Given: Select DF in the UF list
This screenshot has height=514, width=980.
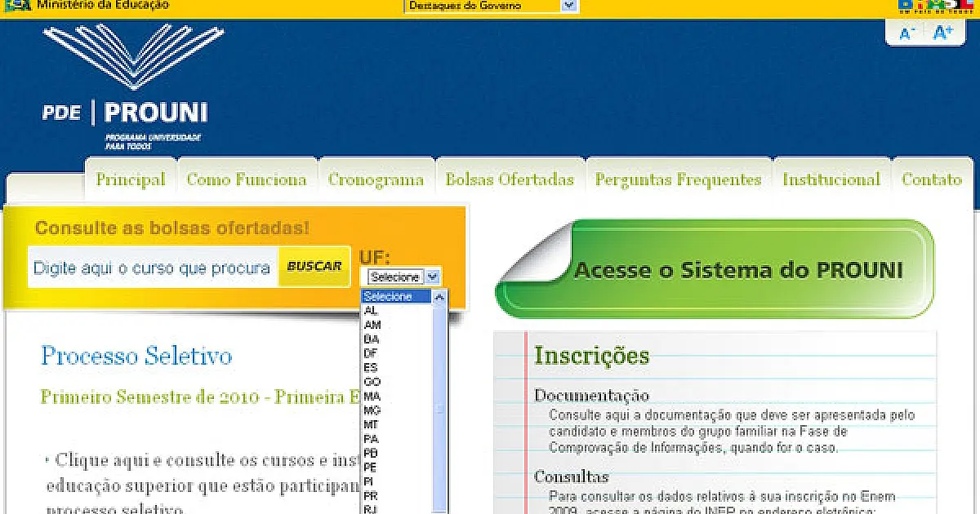Looking at the screenshot, I should [397, 353].
